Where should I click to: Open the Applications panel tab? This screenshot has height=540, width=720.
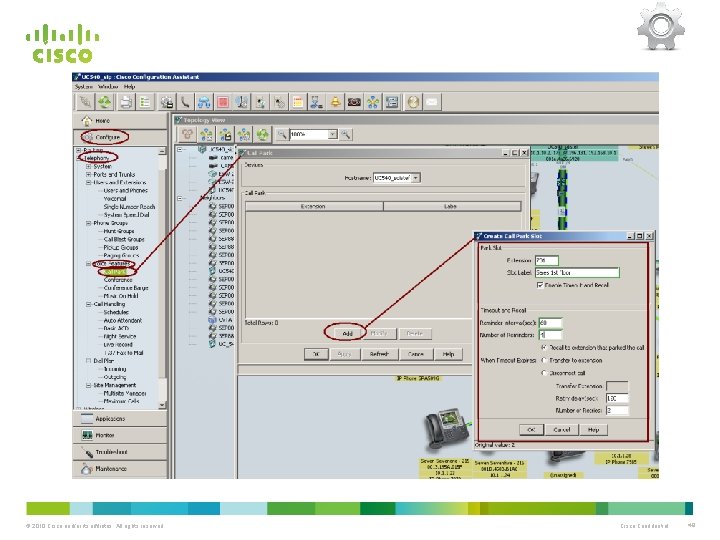point(120,419)
